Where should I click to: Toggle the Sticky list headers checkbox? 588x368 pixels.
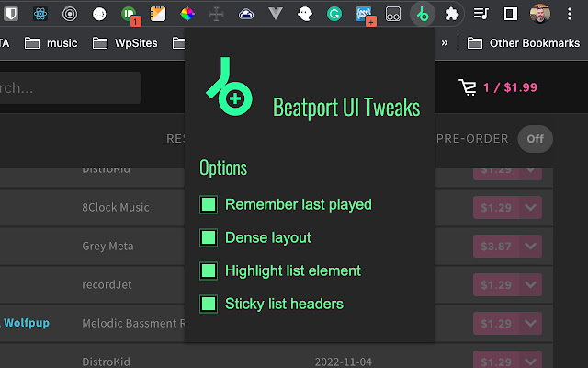[x=209, y=304]
